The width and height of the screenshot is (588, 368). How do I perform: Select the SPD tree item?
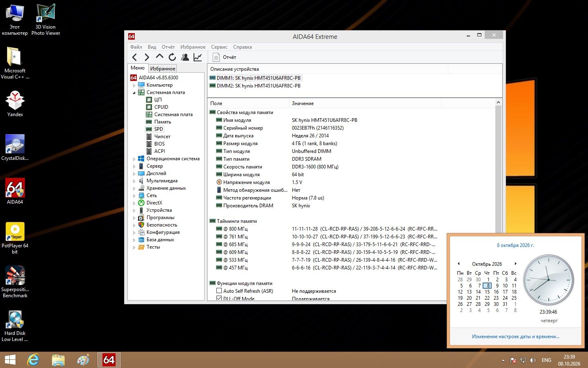[158, 129]
